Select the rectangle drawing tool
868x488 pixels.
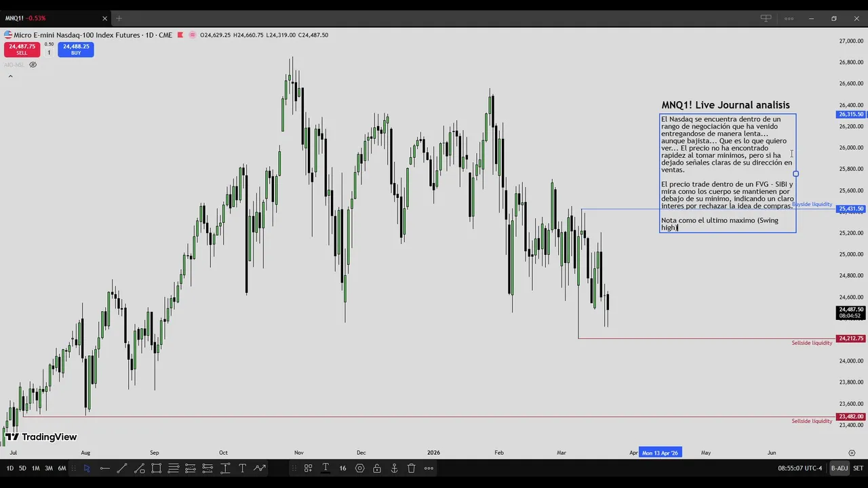(156, 468)
